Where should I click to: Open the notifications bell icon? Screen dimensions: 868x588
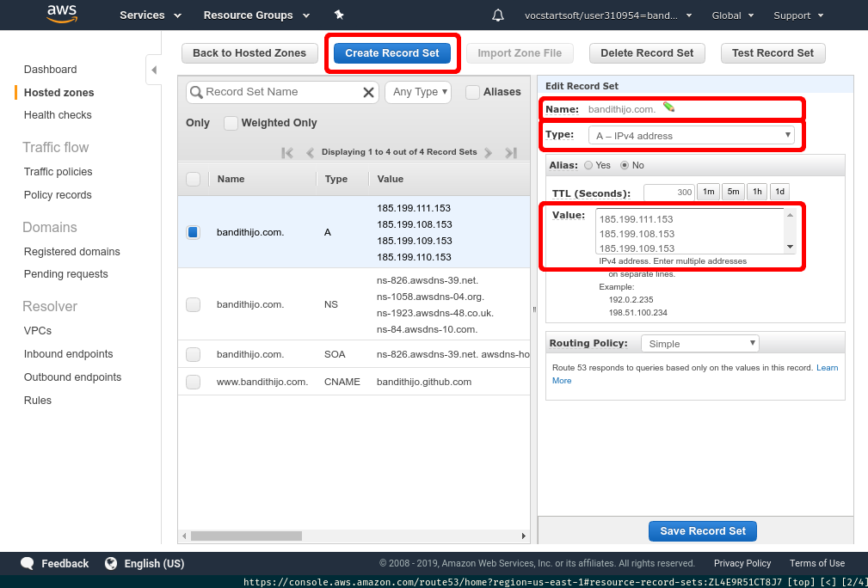click(x=498, y=15)
